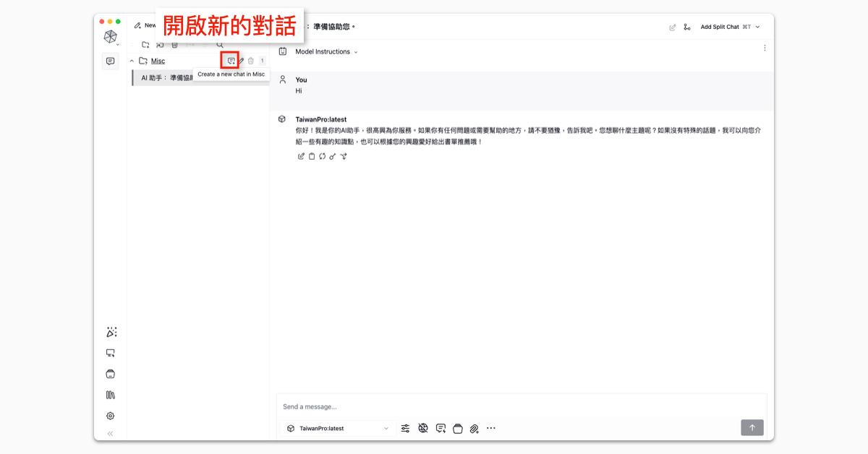Click the Msty logo icon in the sidebar

coord(110,36)
